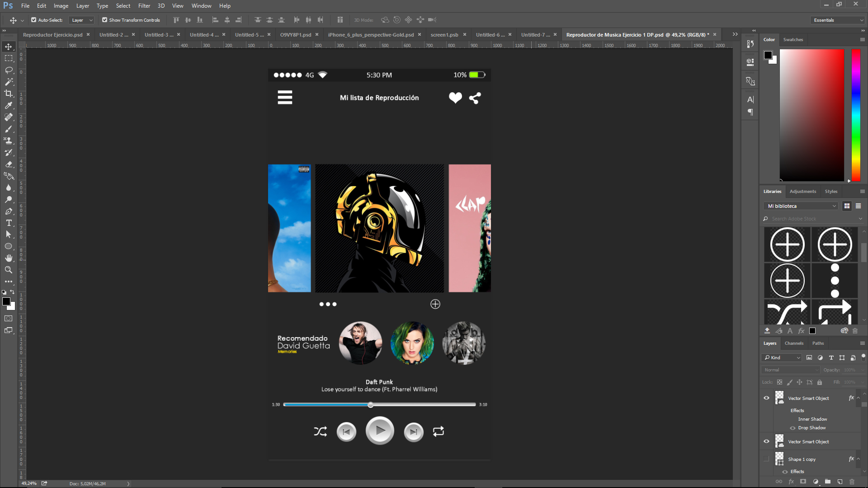
Task: Show hidden document tabs chevron
Action: pyautogui.click(x=735, y=34)
